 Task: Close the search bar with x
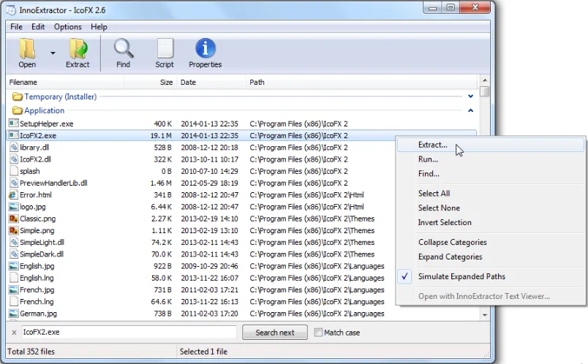14,333
